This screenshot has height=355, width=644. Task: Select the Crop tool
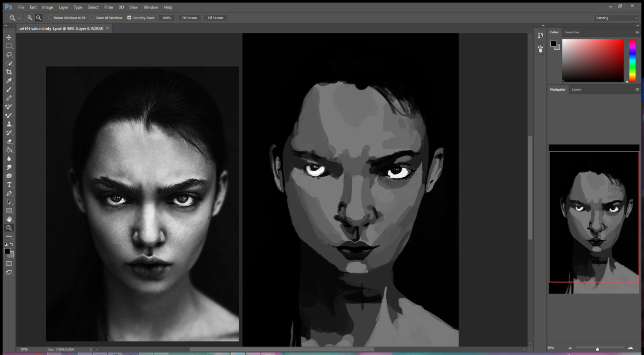[x=9, y=72]
